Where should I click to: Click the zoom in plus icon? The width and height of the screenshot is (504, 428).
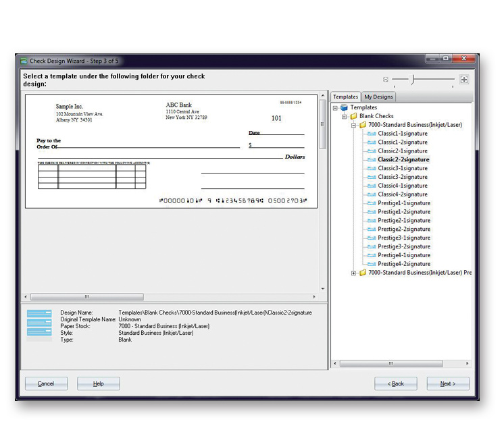pos(464,80)
